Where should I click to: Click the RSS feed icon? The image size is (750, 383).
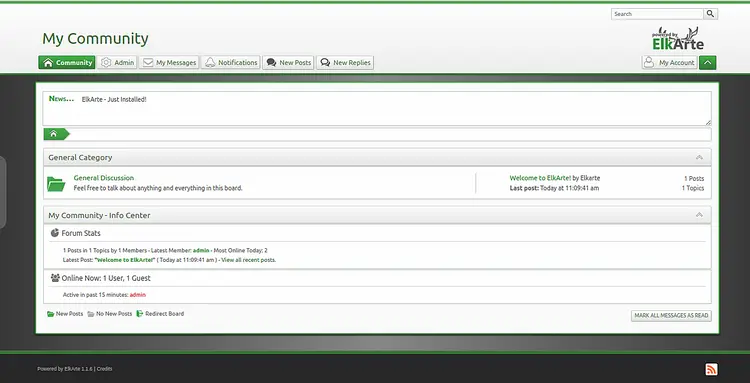click(711, 369)
